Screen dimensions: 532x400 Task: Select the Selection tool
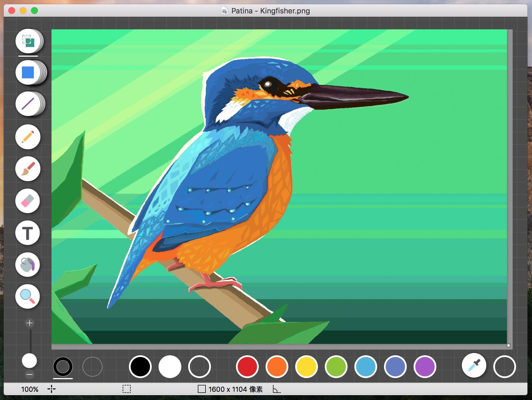(28, 41)
